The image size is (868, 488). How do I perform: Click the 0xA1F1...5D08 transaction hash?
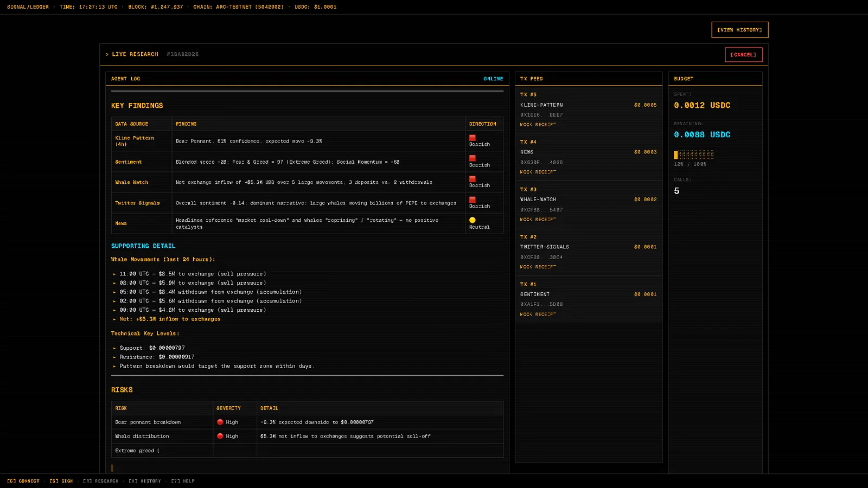(541, 304)
